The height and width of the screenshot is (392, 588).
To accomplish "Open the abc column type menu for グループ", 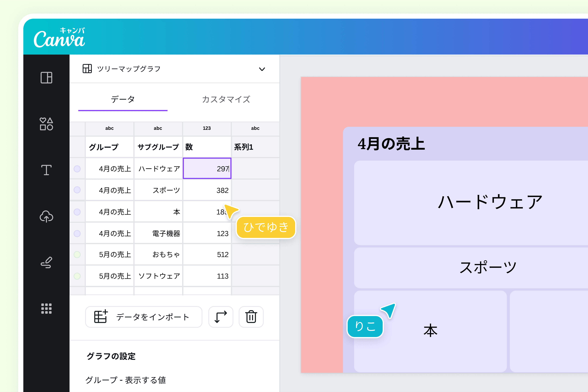I will click(109, 128).
